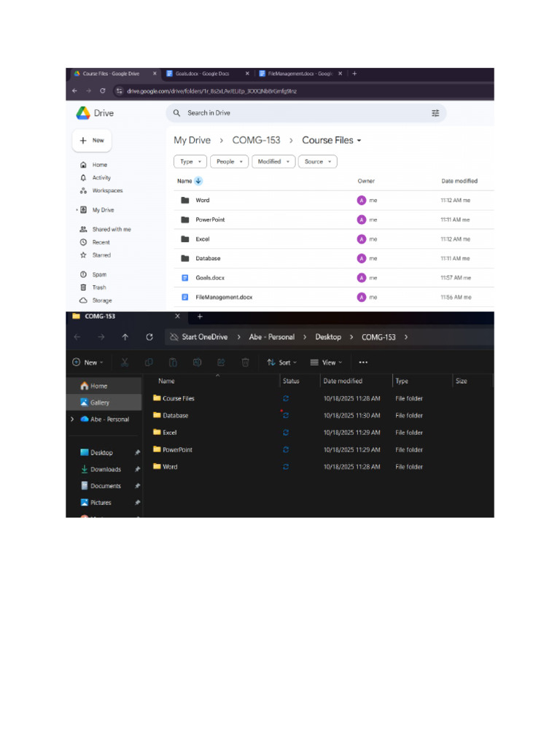Close the Goals.docx browser tab
560x747 pixels.
coord(247,74)
